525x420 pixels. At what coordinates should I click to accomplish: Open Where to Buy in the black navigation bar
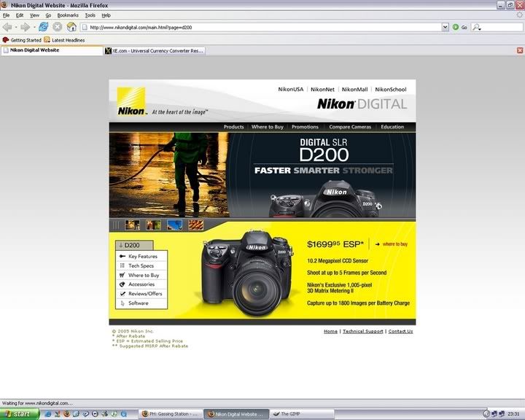click(267, 127)
